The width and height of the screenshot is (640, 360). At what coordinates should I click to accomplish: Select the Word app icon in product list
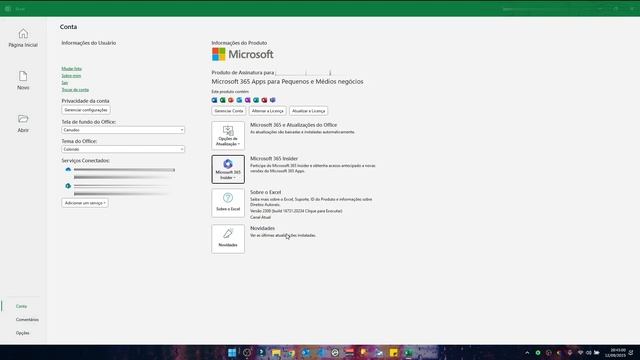coord(214,100)
